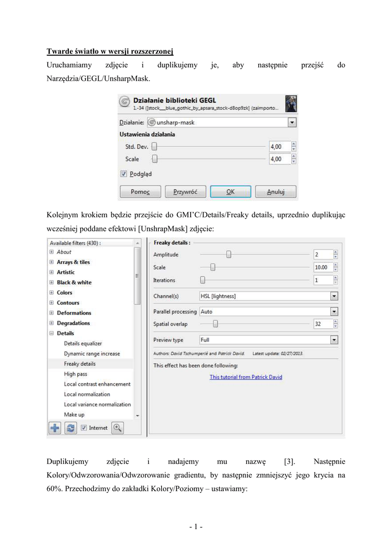This screenshot has width=392, height=555.
Task: Expand the Artistic filter category
Action: tap(51, 272)
